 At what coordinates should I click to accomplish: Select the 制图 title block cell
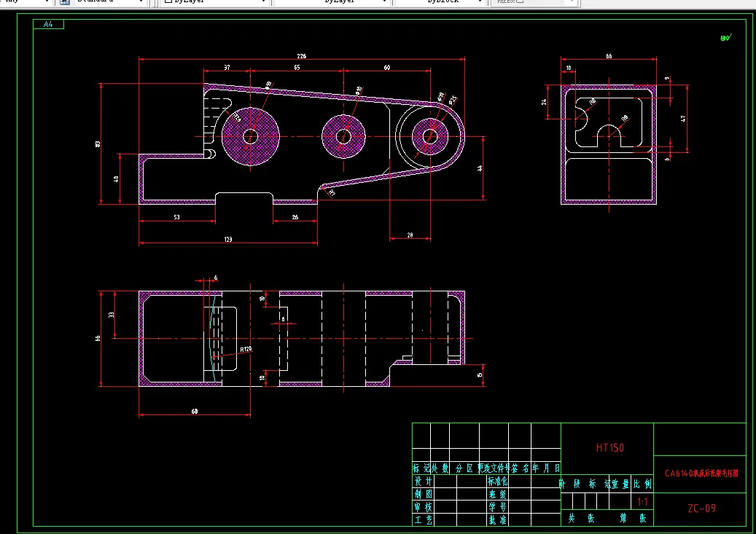pyautogui.click(x=424, y=494)
